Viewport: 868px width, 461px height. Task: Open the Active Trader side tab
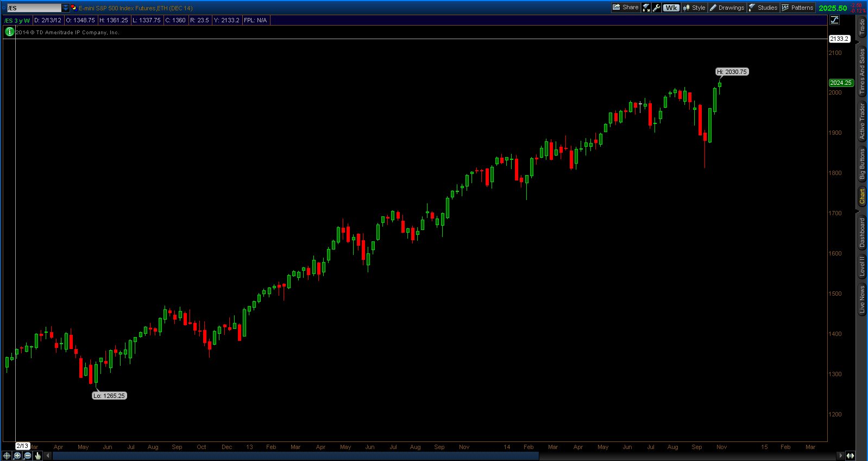coord(862,121)
